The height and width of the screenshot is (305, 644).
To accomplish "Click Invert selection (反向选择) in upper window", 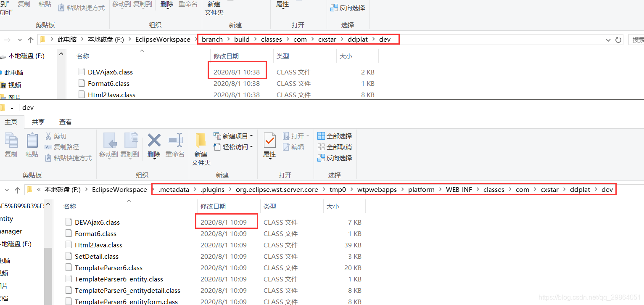I will 348,8.
